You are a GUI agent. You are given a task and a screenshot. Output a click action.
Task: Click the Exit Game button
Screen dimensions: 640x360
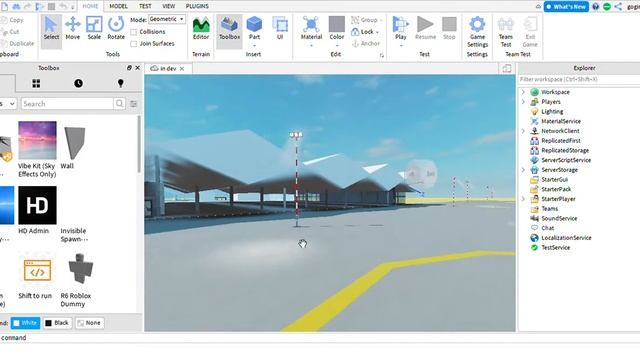(x=530, y=32)
